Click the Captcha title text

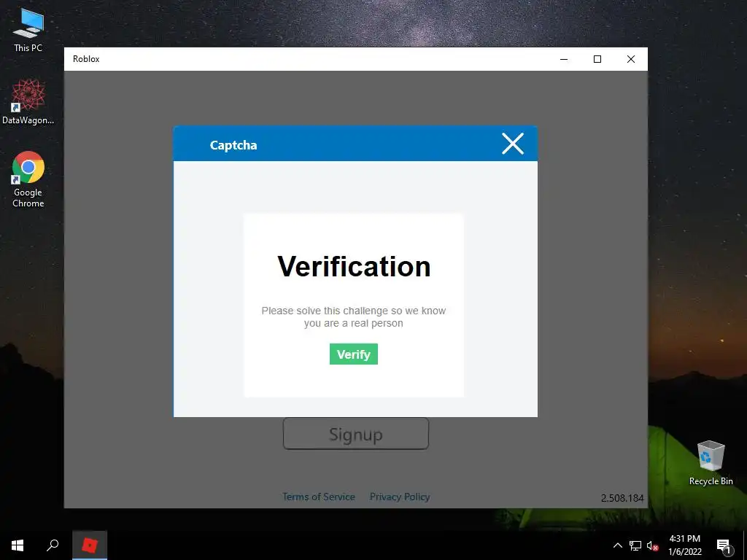point(233,145)
